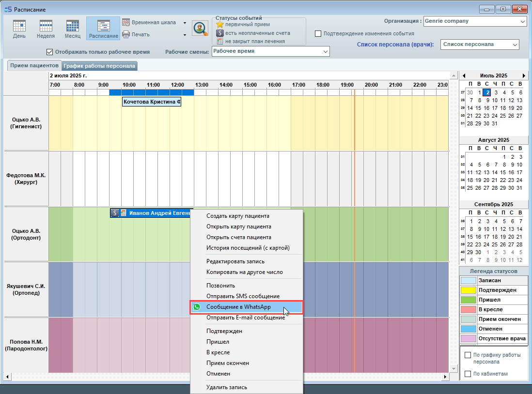The height and width of the screenshot is (394, 532).
Task: Click the Печать printer icon
Action: point(126,34)
